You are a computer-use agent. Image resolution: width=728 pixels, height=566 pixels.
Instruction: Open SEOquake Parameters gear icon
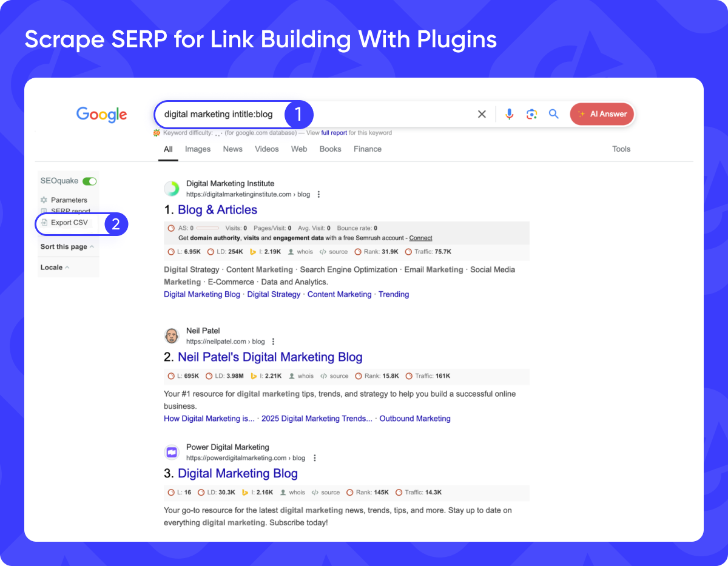[44, 200]
